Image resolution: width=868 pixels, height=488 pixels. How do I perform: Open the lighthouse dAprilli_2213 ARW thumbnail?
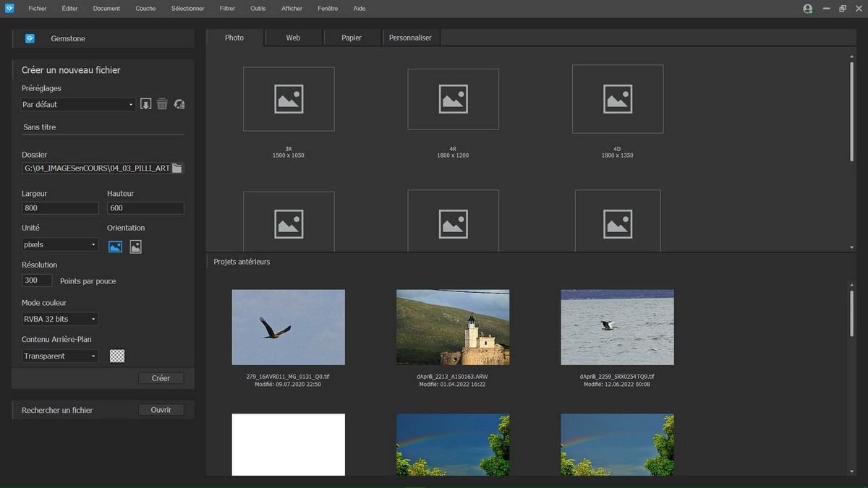pos(453,327)
